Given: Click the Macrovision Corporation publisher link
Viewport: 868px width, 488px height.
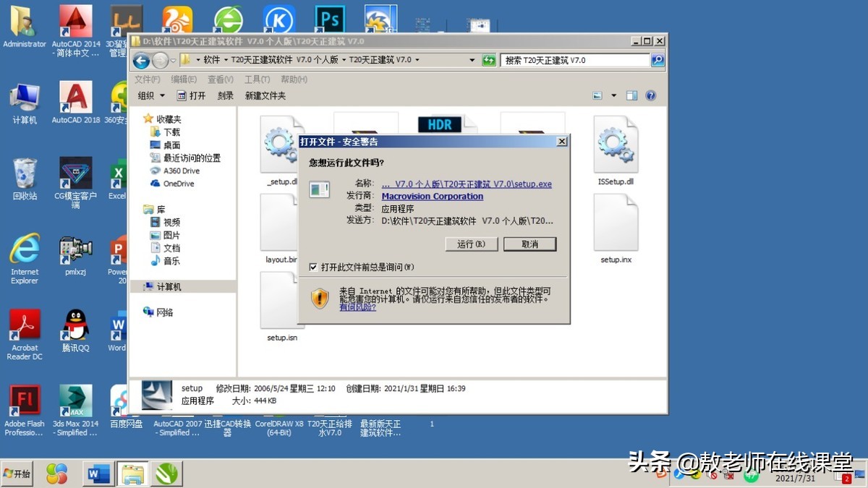Looking at the screenshot, I should click(432, 196).
